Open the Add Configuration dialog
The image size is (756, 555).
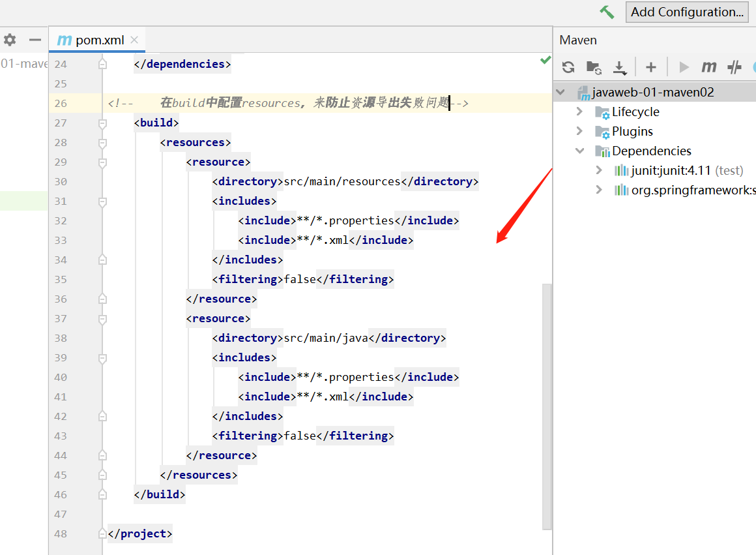click(x=687, y=12)
